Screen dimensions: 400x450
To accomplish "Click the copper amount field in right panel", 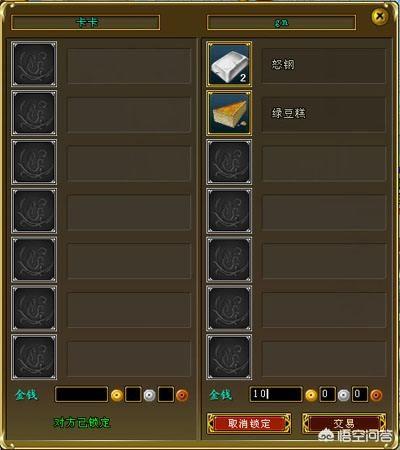I will 360,395.
